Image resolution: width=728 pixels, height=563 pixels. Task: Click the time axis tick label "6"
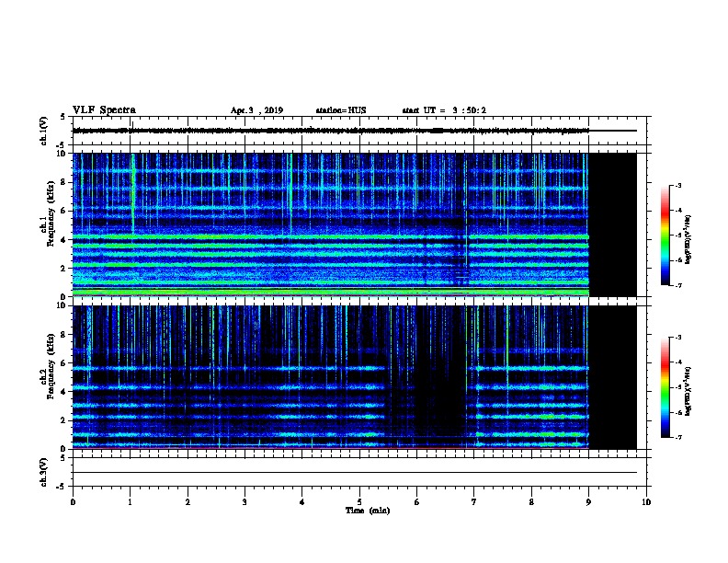[x=416, y=502]
